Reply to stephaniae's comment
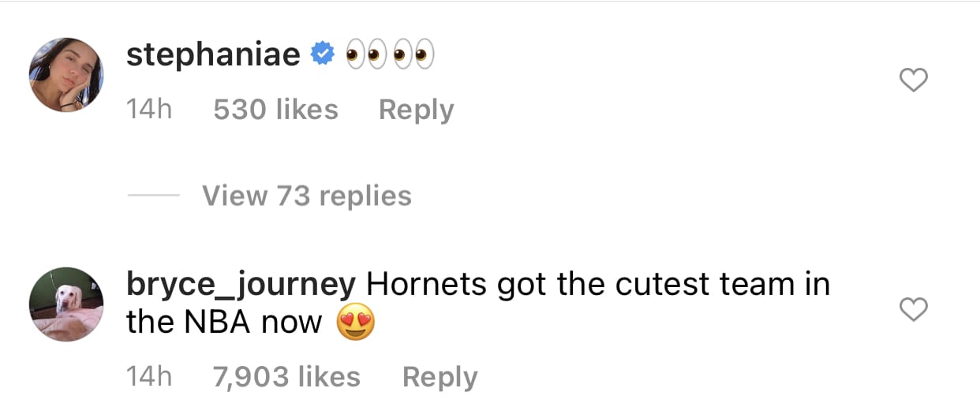 click(417, 110)
